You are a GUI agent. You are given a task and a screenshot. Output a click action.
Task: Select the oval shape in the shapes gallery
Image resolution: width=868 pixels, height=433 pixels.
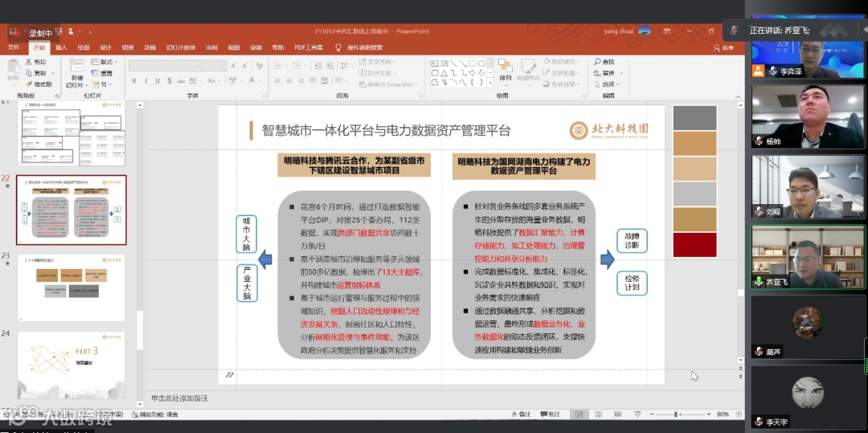pyautogui.click(x=481, y=63)
